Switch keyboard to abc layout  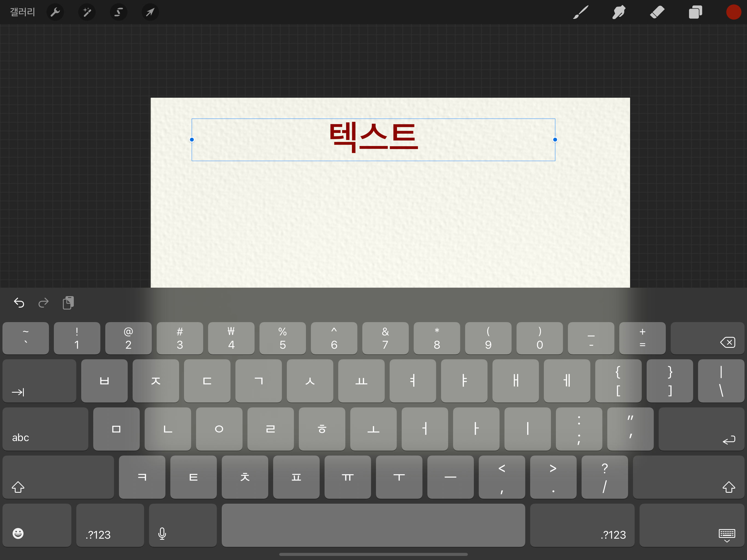(x=46, y=429)
